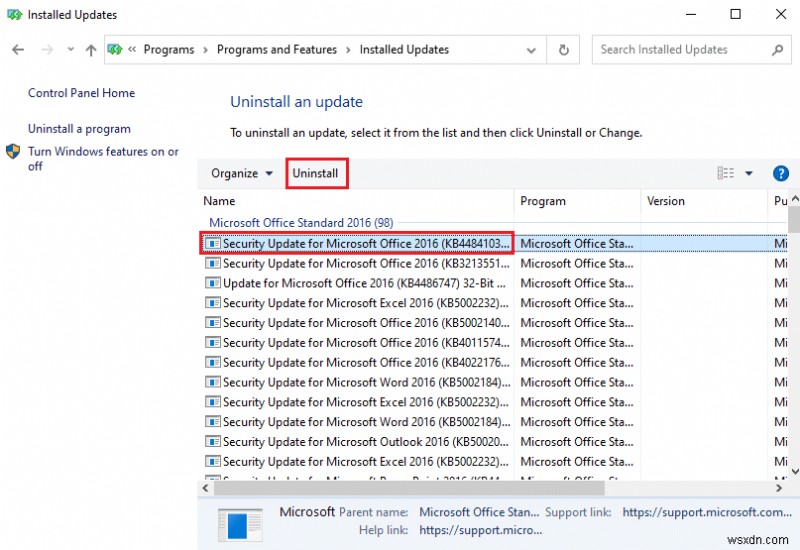The height and width of the screenshot is (550, 800).
Task: Click the vertical scrollbar down arrow
Action: click(x=794, y=471)
